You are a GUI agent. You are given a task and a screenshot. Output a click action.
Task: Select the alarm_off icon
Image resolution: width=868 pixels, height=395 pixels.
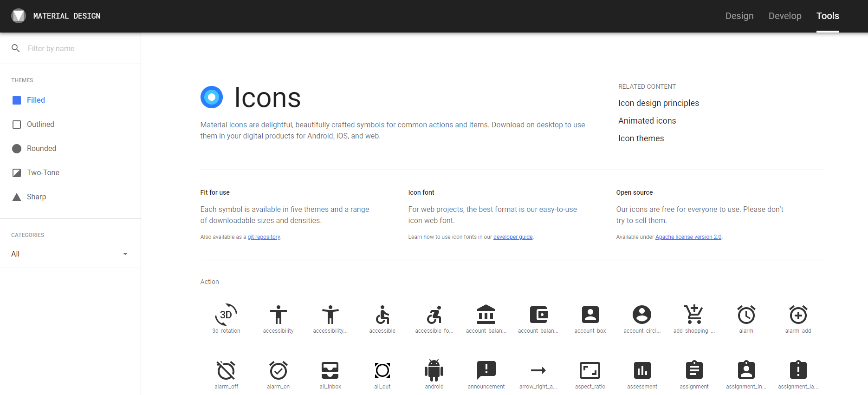tap(226, 370)
